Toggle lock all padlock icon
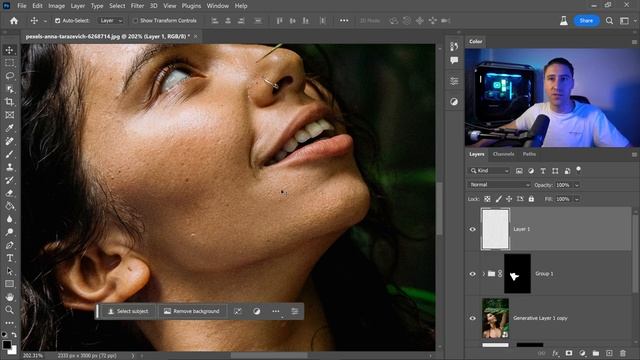 [x=531, y=199]
